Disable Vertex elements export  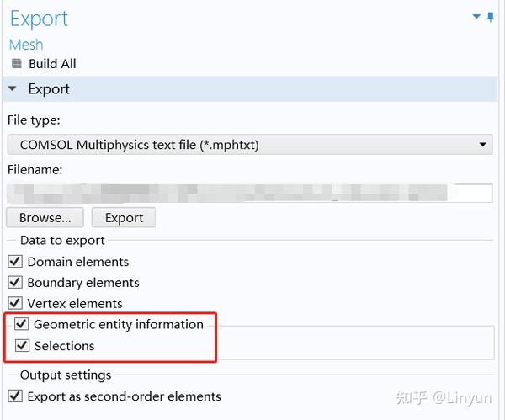[x=15, y=303]
